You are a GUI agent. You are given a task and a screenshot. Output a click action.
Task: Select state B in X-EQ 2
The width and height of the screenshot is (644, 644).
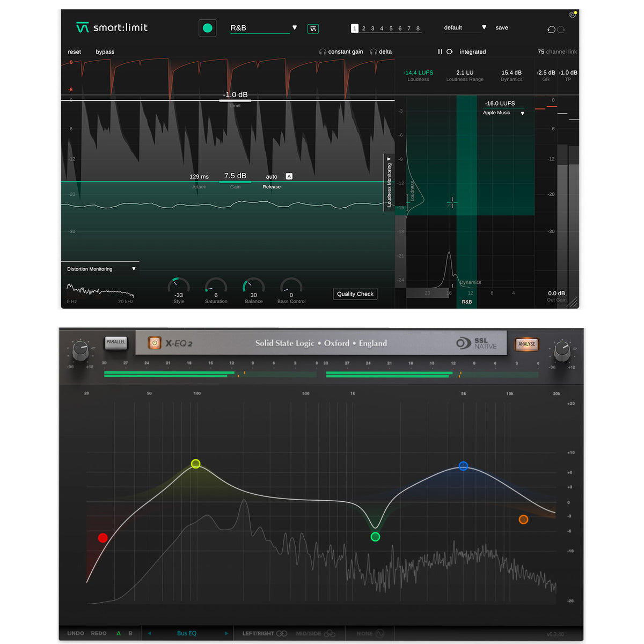(x=130, y=633)
